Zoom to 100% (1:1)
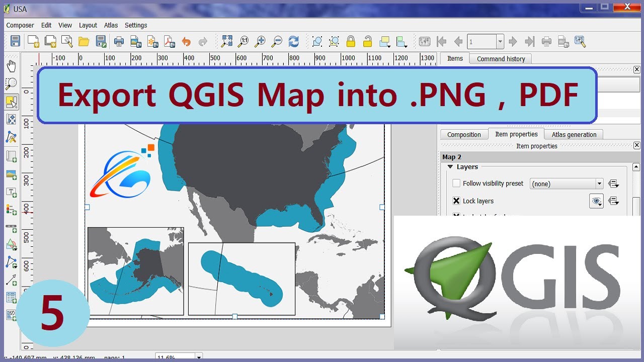The width and height of the screenshot is (644, 362). click(244, 41)
